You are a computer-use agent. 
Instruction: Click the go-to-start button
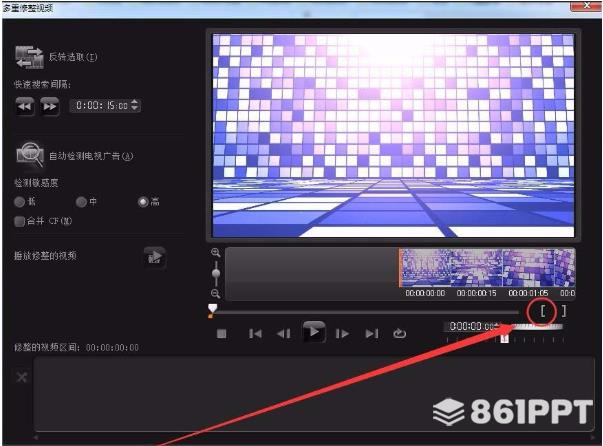click(255, 333)
